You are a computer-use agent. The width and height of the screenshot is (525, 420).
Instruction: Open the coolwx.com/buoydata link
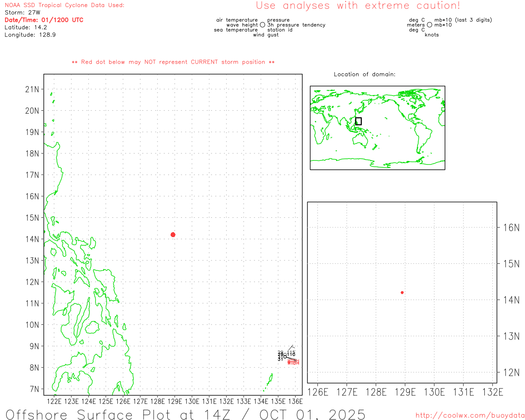pos(470,415)
